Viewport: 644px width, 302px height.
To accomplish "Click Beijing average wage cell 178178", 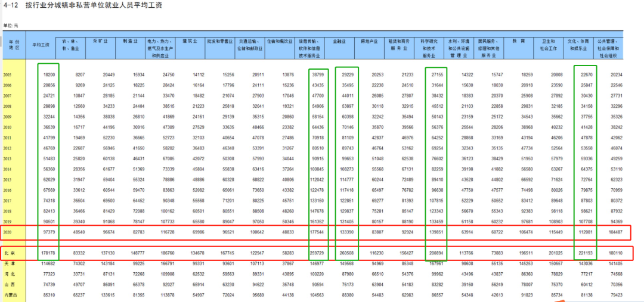I will point(48,254).
